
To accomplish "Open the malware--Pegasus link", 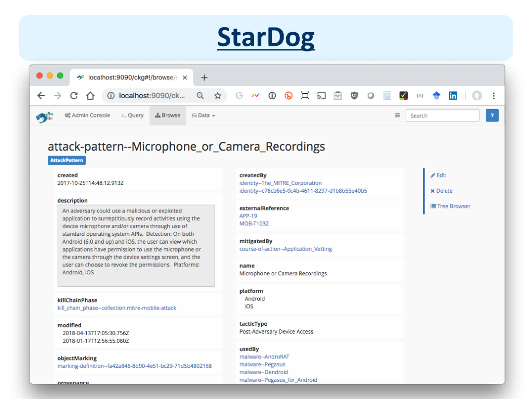I will pyautogui.click(x=262, y=364).
